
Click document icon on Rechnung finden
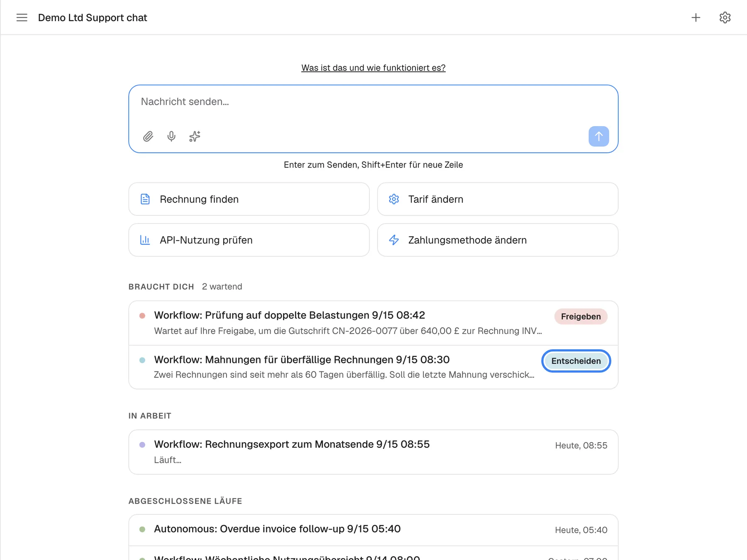pos(145,199)
